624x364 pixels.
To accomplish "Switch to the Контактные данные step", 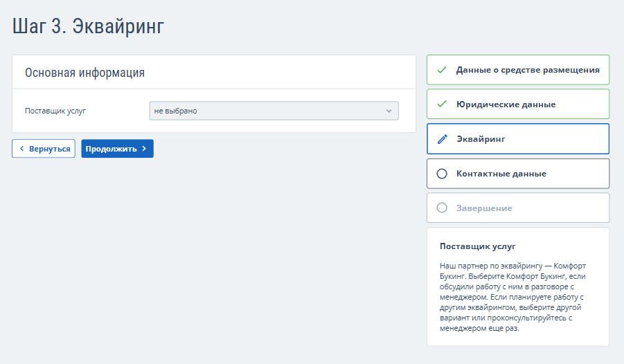I will pyautogui.click(x=501, y=174).
